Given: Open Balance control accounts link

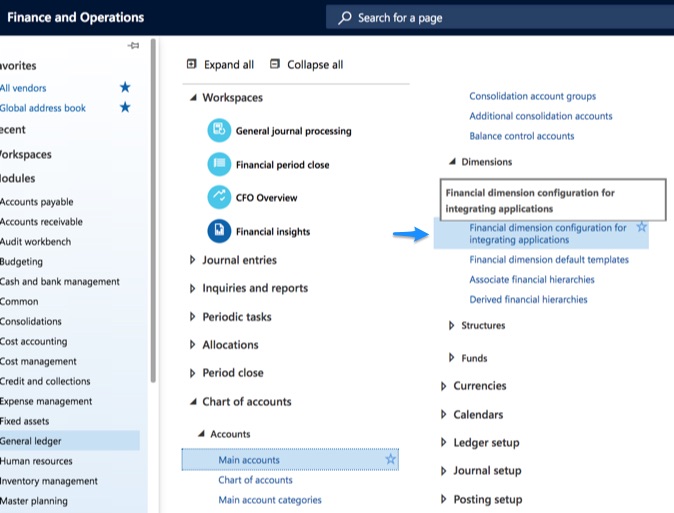Looking at the screenshot, I should click(522, 136).
